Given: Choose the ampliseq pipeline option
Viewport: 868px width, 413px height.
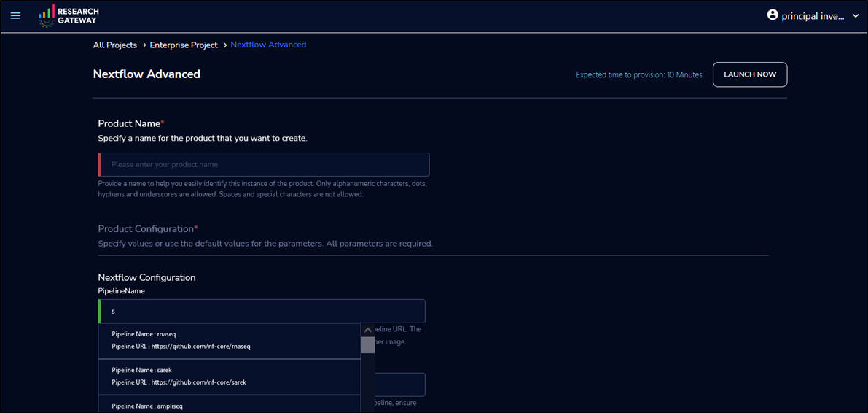Looking at the screenshot, I should [230, 404].
